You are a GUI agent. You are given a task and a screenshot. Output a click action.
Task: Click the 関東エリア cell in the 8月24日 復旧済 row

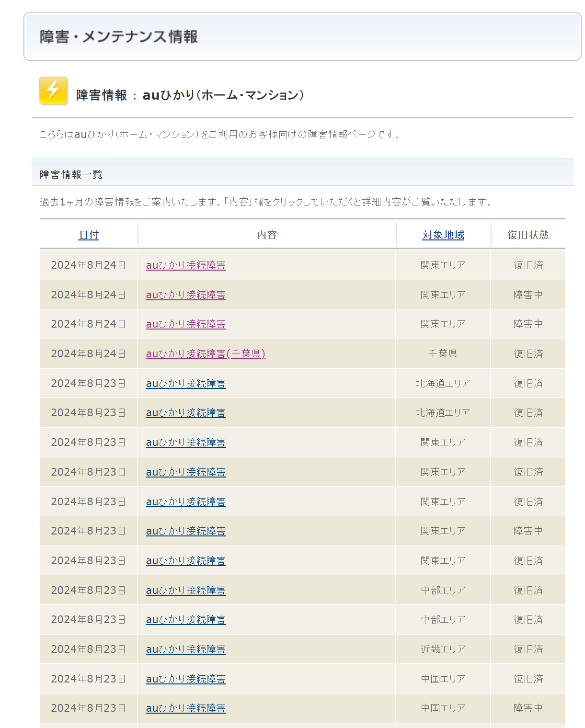click(443, 265)
